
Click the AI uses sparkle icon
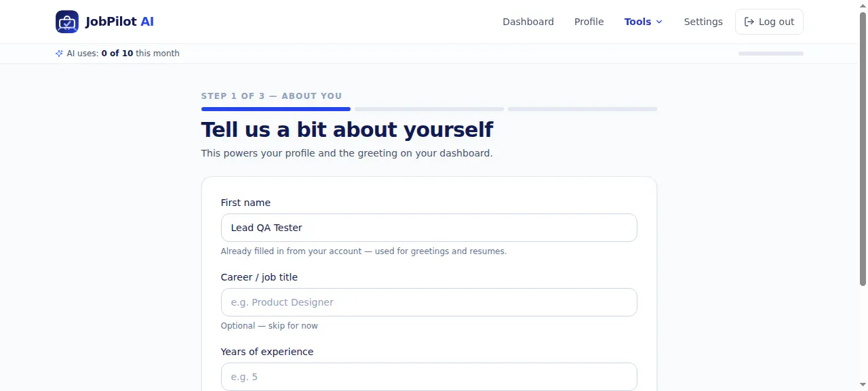pos(59,54)
